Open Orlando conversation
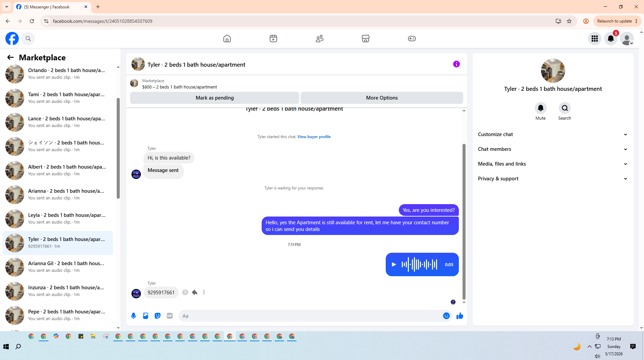The width and height of the screenshot is (644, 360). pos(58,74)
